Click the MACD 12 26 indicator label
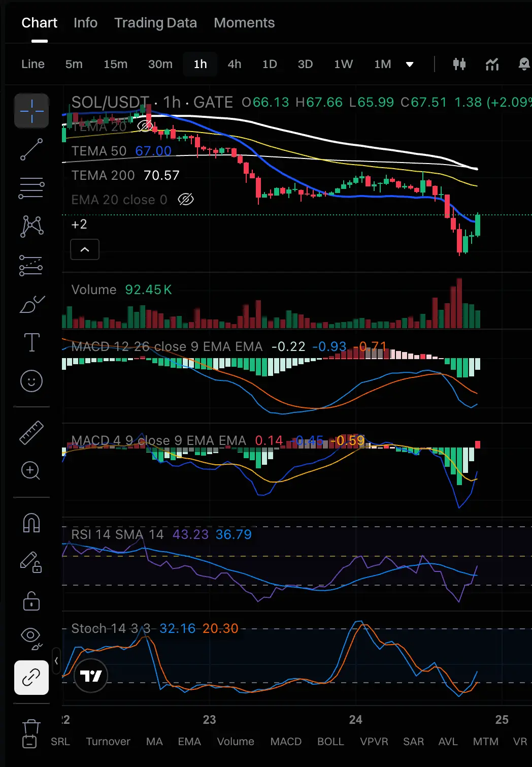The width and height of the screenshot is (532, 767). (x=167, y=346)
